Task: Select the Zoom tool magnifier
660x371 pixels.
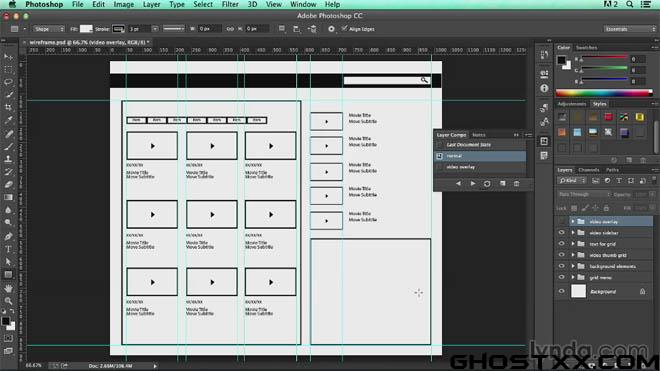Action: pos(8,301)
